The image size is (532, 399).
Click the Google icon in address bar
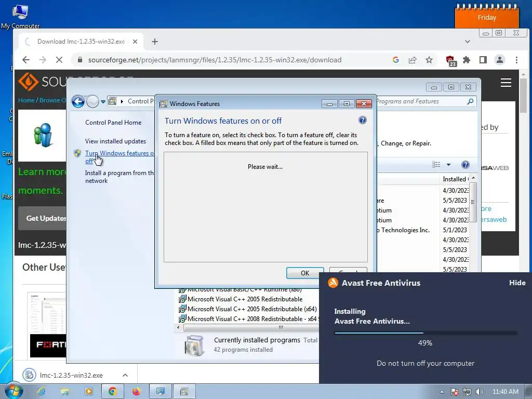click(x=395, y=60)
